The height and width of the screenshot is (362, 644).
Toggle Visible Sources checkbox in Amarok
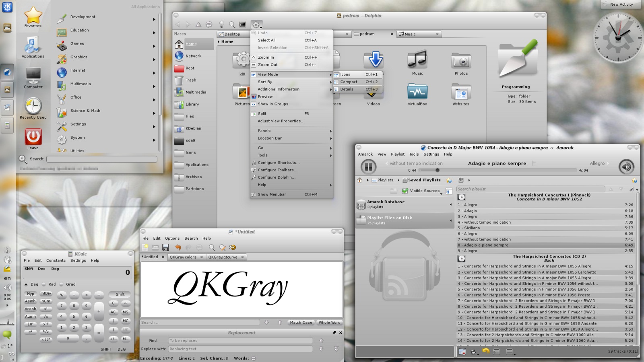(x=405, y=191)
